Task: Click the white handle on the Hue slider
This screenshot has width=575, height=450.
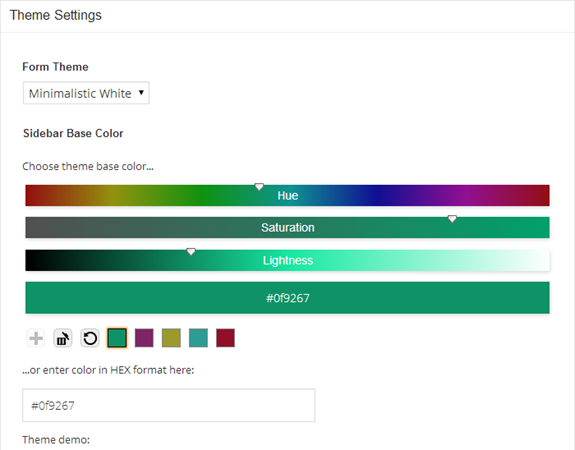Action: click(259, 187)
